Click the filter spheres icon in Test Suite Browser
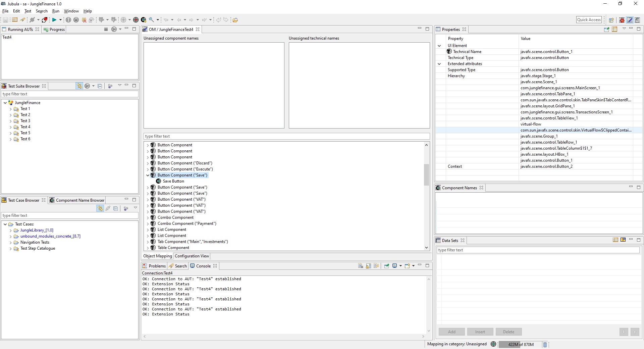The image size is (644, 349). click(x=110, y=86)
